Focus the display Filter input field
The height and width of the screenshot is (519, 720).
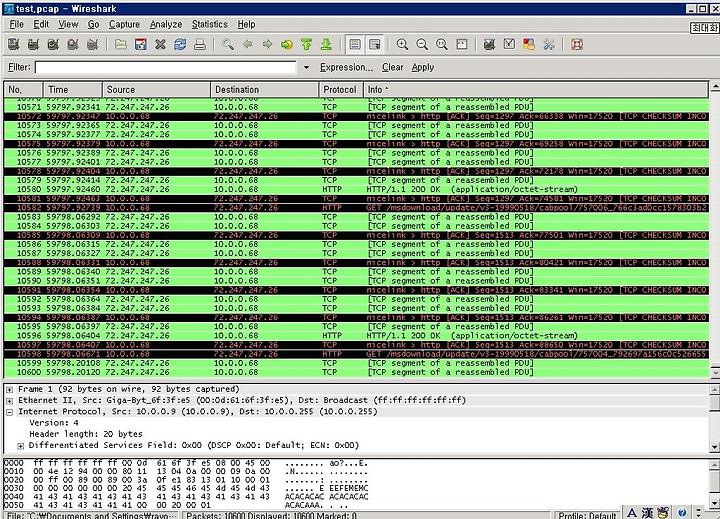point(166,68)
